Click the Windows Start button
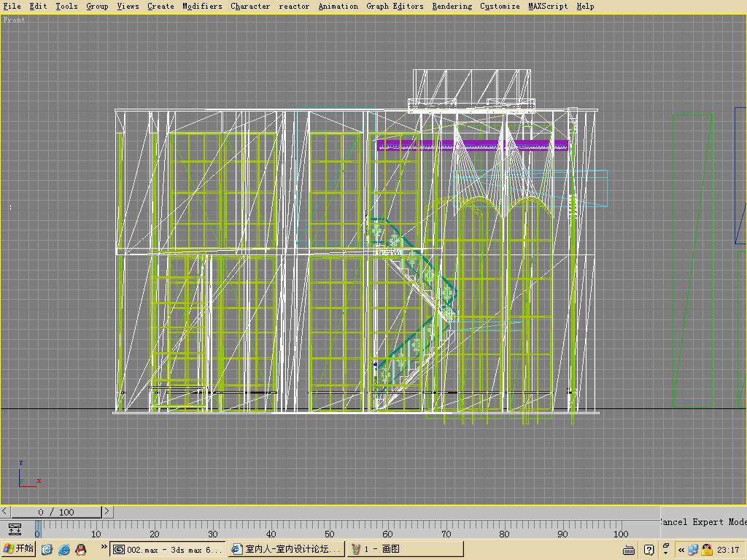Viewport: 747px width, 560px height. pos(19,549)
